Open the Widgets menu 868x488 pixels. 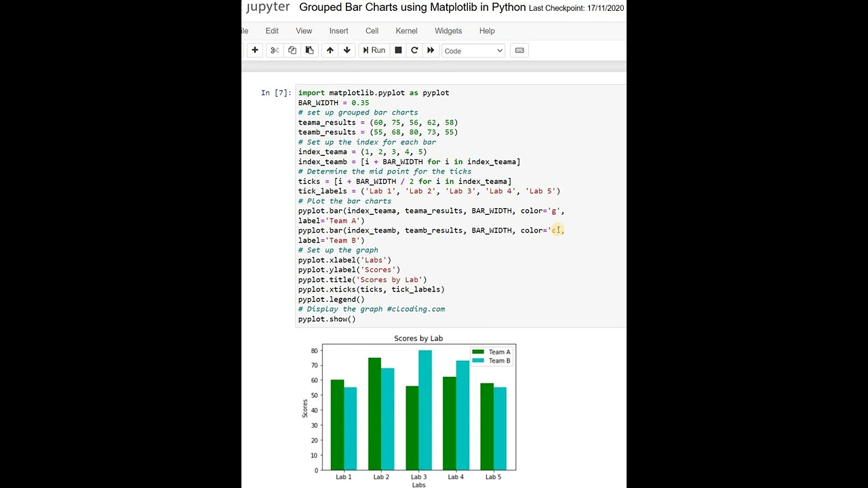[448, 31]
